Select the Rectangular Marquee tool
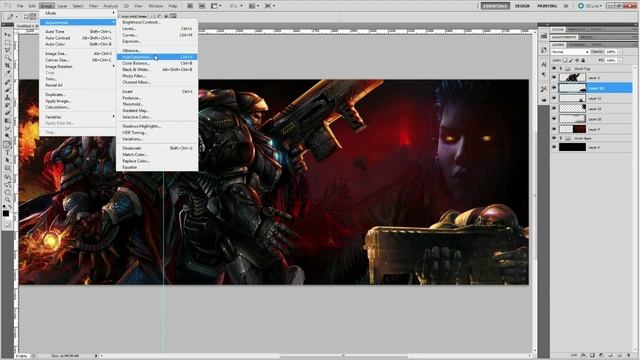640x360 pixels. [x=7, y=42]
